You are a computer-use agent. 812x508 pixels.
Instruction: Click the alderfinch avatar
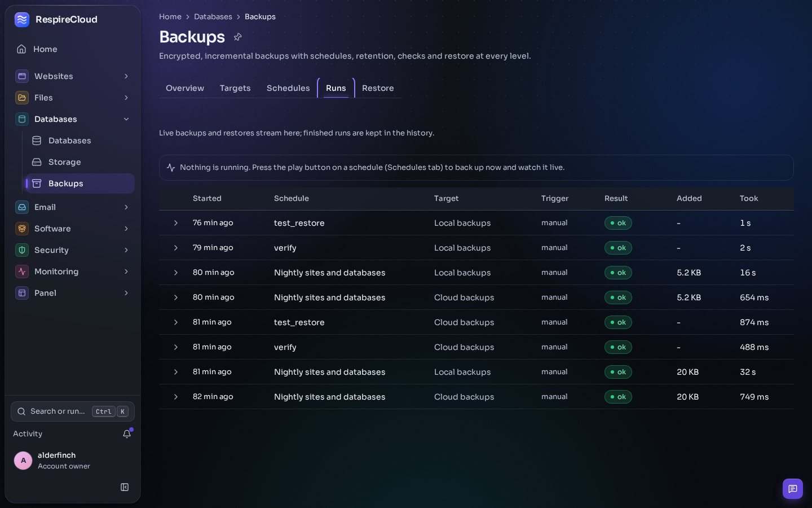point(23,461)
